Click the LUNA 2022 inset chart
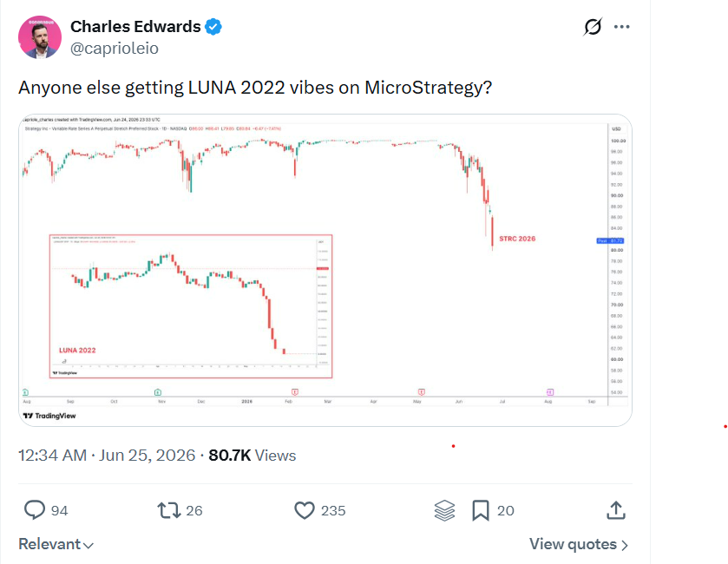The width and height of the screenshot is (728, 564). [191, 306]
